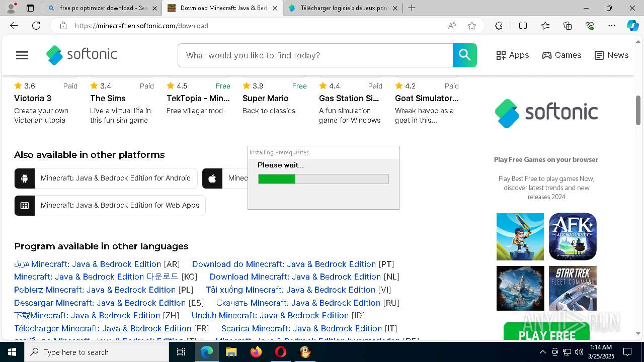
Task: Choose Minecraft for Web Apps button
Action: [110, 206]
